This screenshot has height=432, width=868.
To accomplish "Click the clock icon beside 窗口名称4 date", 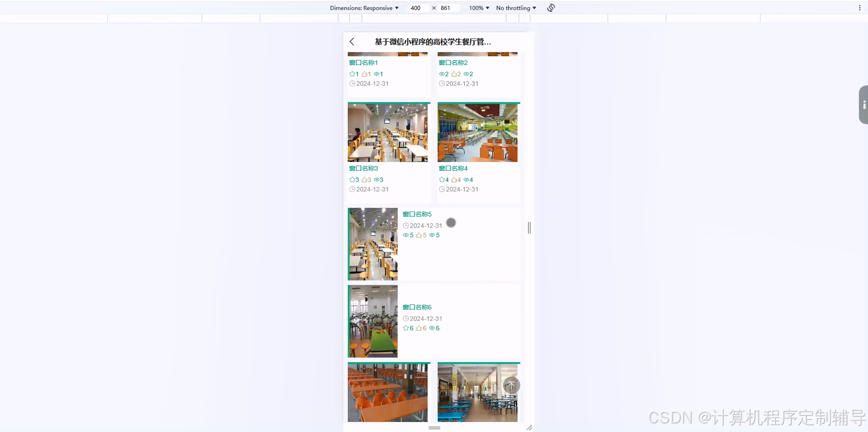I will [x=443, y=189].
